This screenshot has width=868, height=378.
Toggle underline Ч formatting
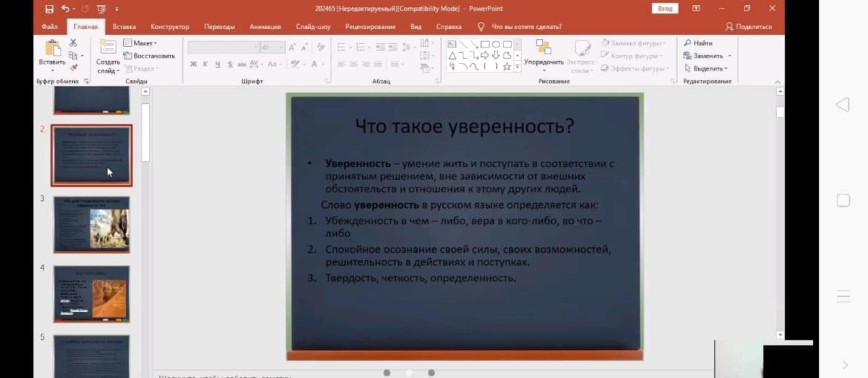[x=217, y=65]
